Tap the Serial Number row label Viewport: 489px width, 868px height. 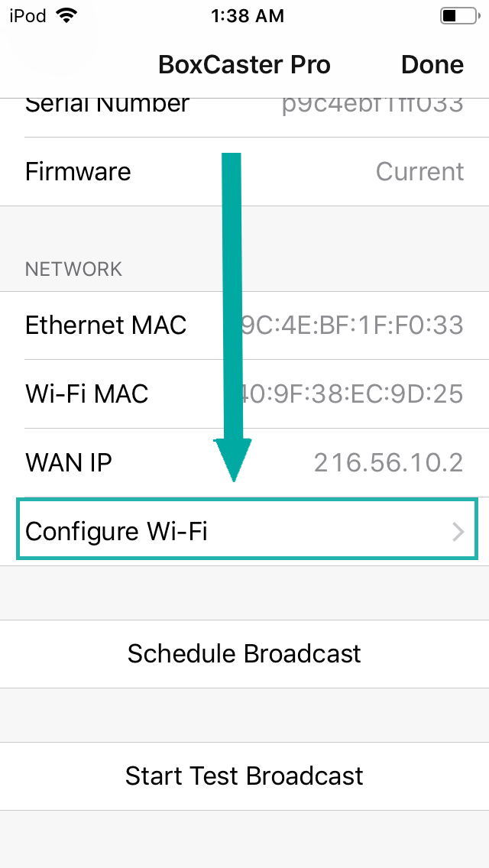click(107, 105)
